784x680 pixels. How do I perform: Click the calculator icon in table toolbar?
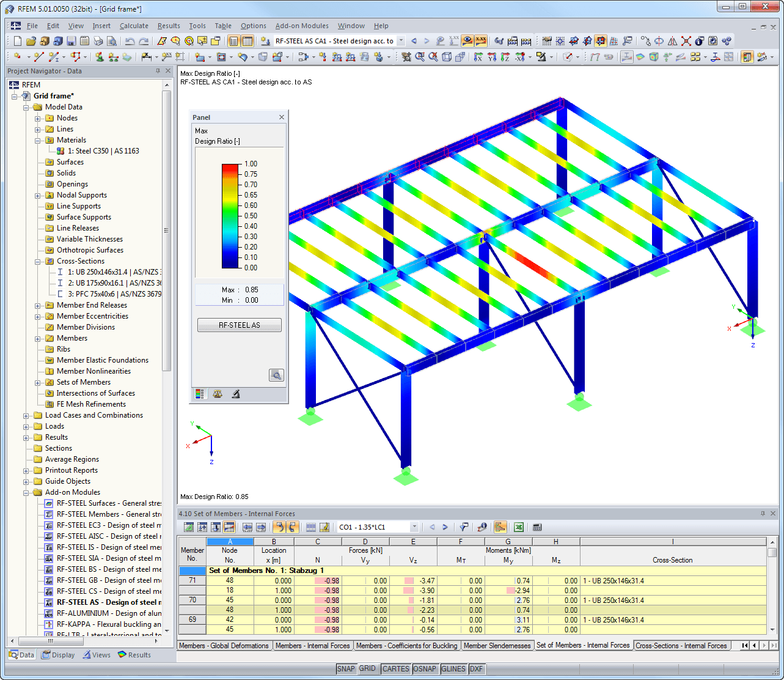(538, 527)
